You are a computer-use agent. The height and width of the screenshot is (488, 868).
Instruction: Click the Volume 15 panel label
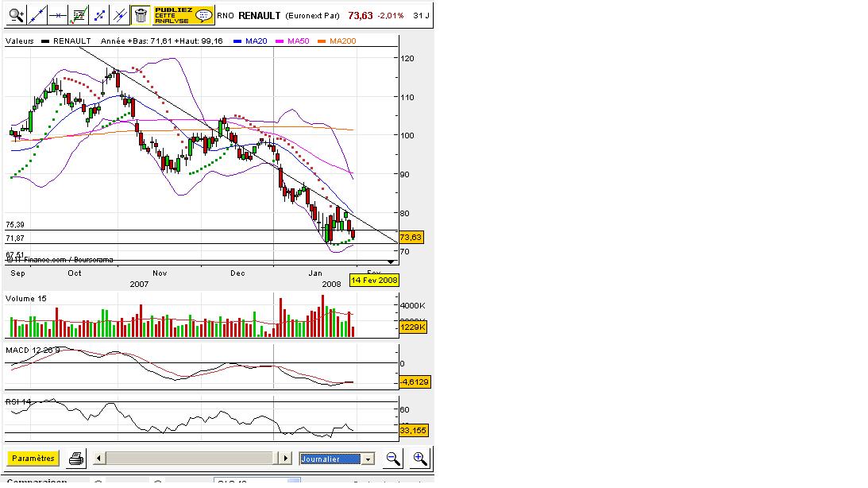26,299
